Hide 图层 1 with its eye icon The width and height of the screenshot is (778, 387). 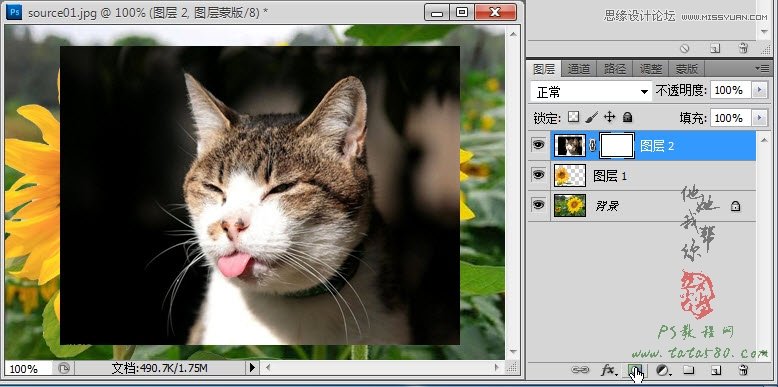pos(539,175)
